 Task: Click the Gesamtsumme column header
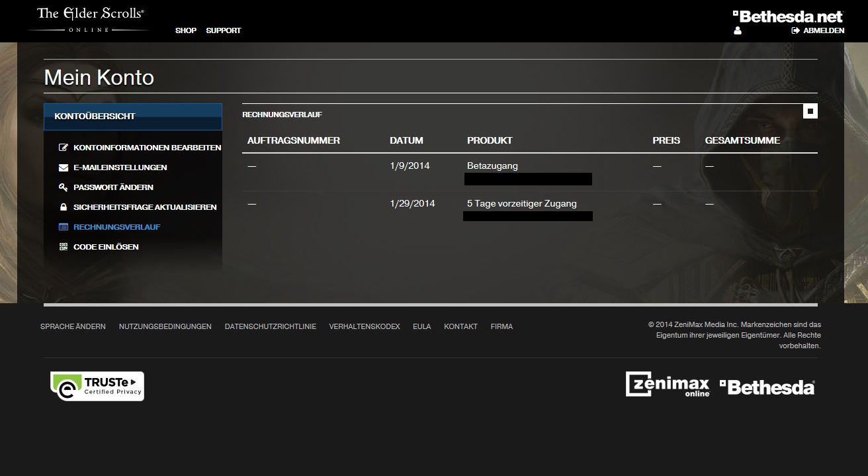[x=742, y=140]
